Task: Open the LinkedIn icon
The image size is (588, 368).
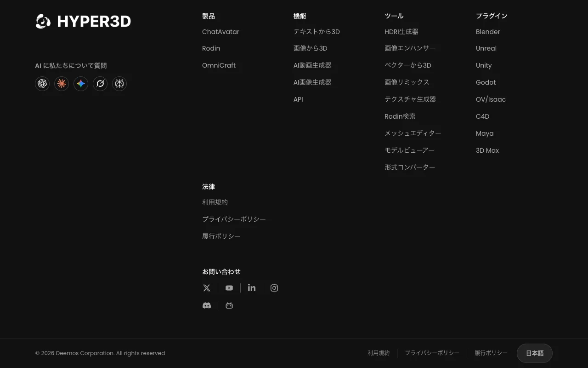Action: click(x=252, y=288)
